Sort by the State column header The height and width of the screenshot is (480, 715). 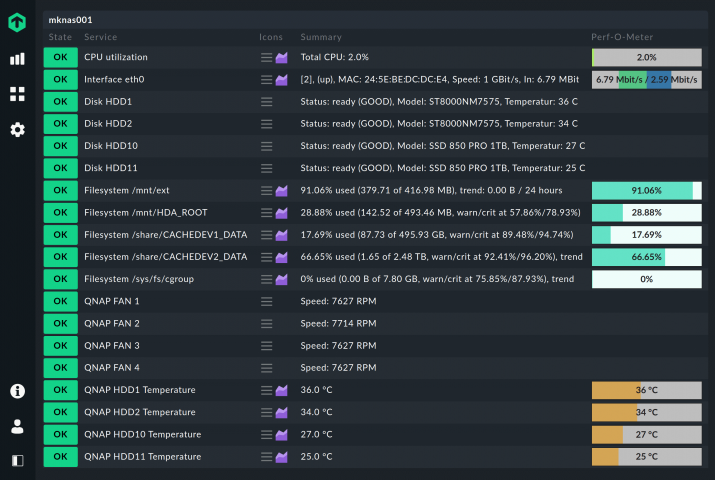(x=60, y=37)
